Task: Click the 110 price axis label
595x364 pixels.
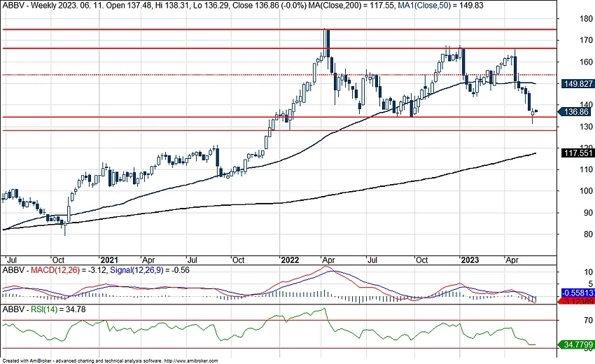Action: [x=587, y=169]
